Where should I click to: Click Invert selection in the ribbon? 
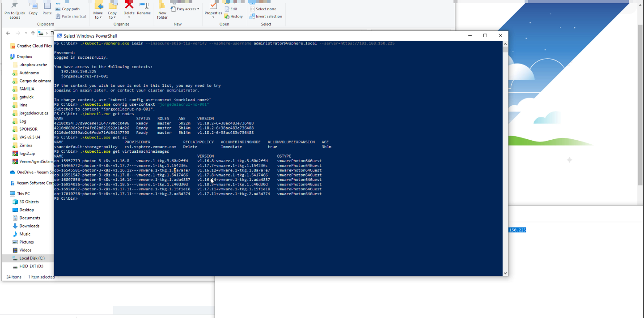266,17
